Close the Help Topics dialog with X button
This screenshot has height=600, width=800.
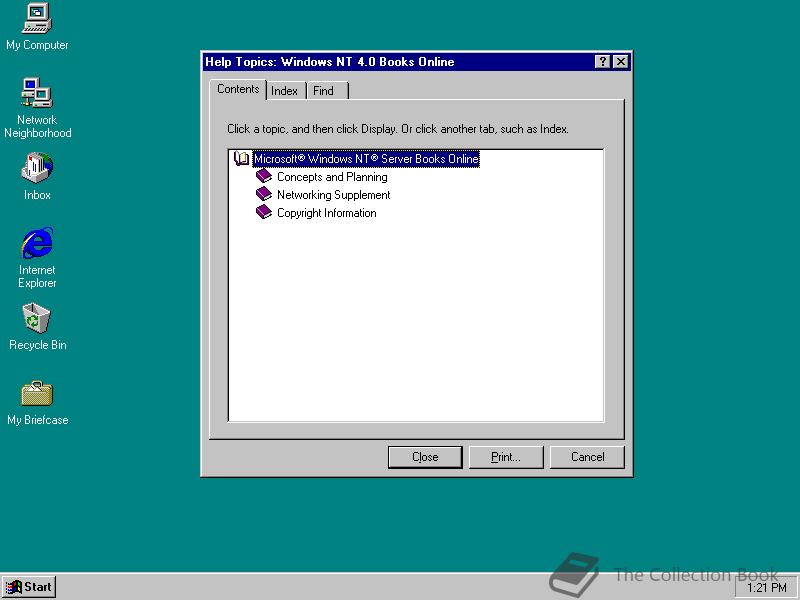point(620,62)
